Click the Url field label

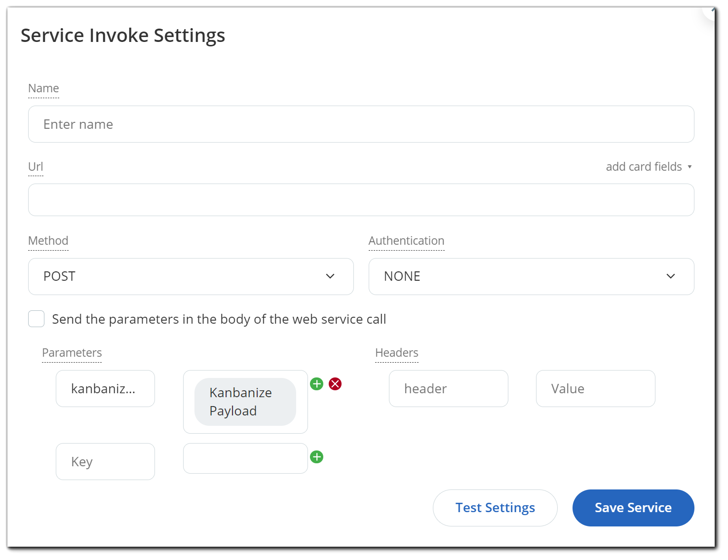[x=36, y=167]
